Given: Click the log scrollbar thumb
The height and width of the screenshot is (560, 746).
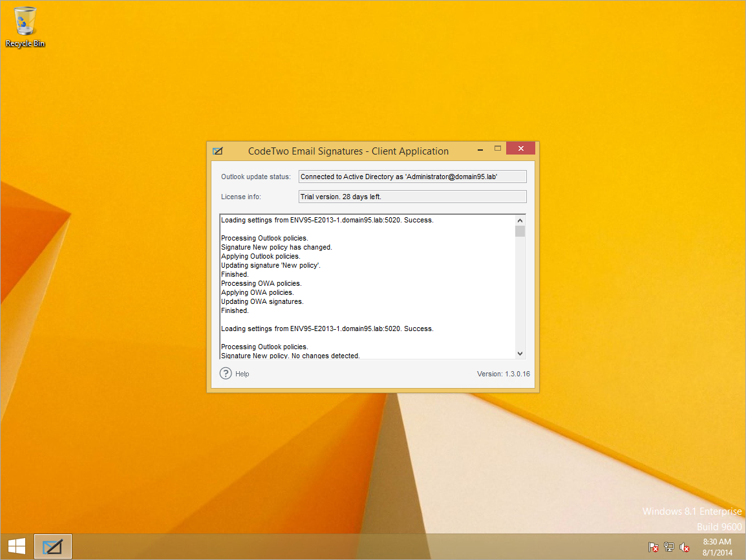Looking at the screenshot, I should tap(520, 232).
